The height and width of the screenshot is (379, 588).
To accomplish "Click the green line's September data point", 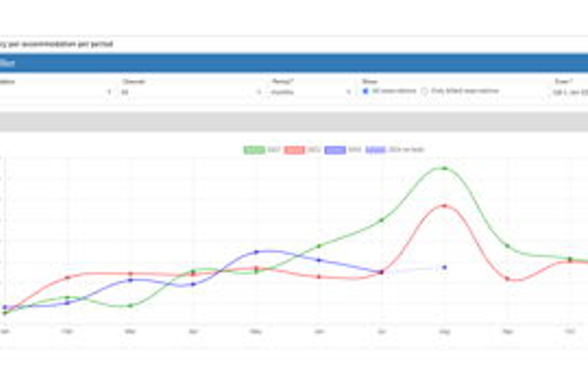I will point(508,246).
